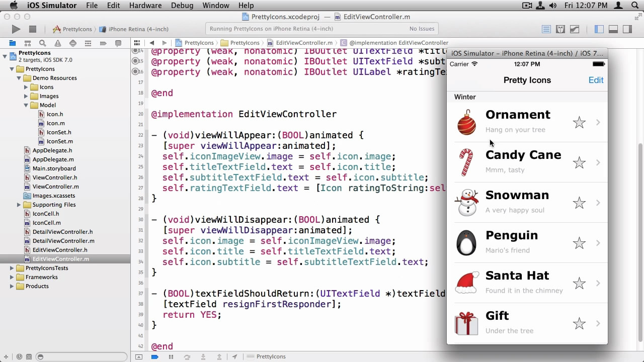Tap Edit in the simulator navigation bar
Image resolution: width=644 pixels, height=362 pixels.
pos(596,80)
